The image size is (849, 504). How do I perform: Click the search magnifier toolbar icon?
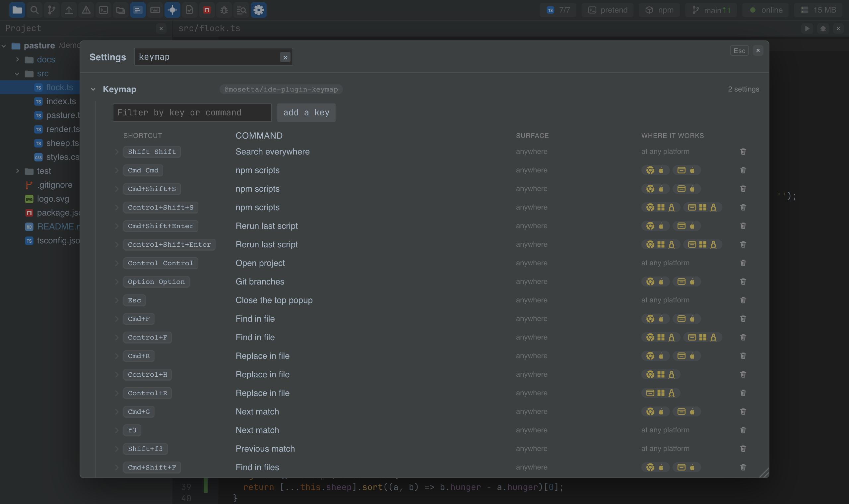tap(34, 10)
